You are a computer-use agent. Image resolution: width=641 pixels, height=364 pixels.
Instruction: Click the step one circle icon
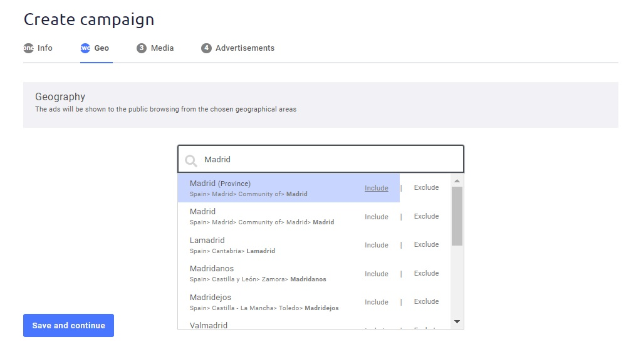point(28,48)
